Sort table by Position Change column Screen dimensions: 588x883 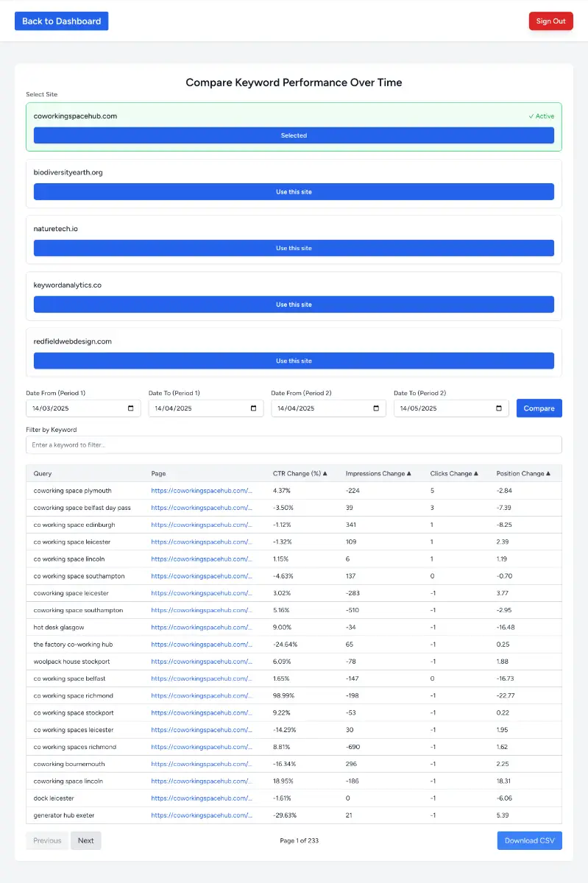point(524,474)
